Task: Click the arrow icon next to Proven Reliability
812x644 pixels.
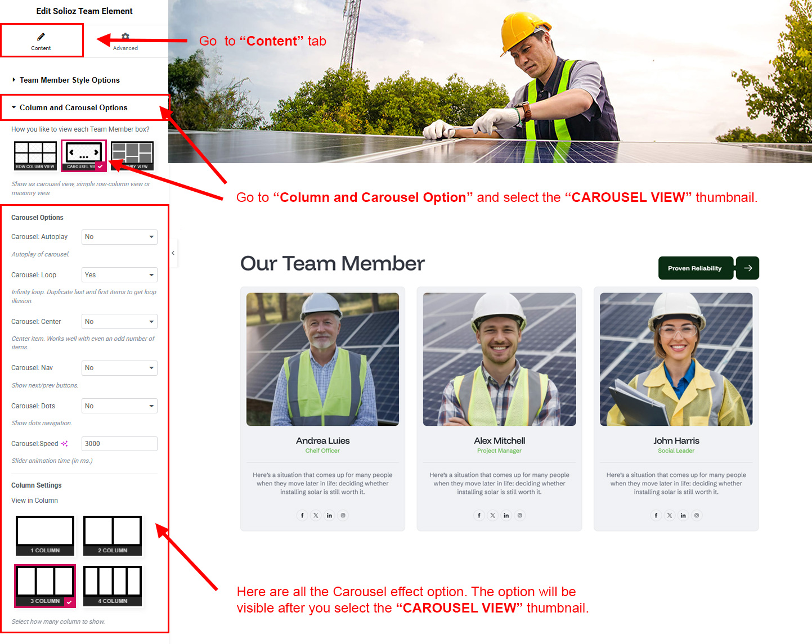Action: point(747,268)
